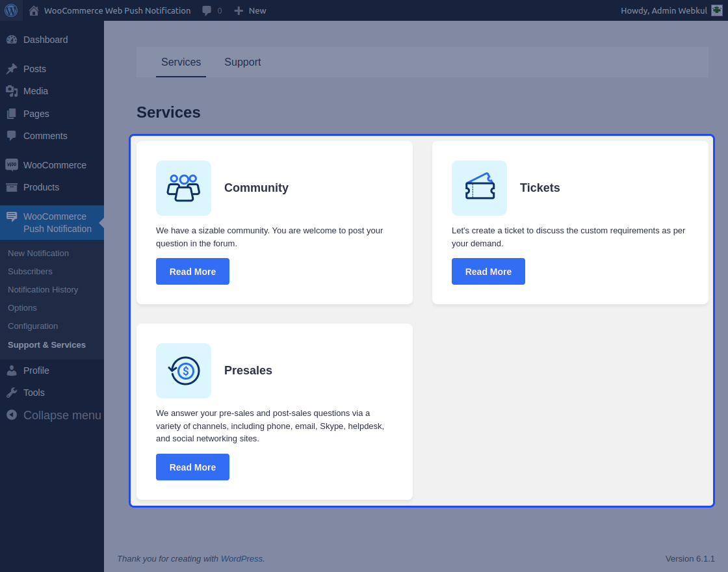
Task: Open Notification History submenu
Action: coord(43,290)
